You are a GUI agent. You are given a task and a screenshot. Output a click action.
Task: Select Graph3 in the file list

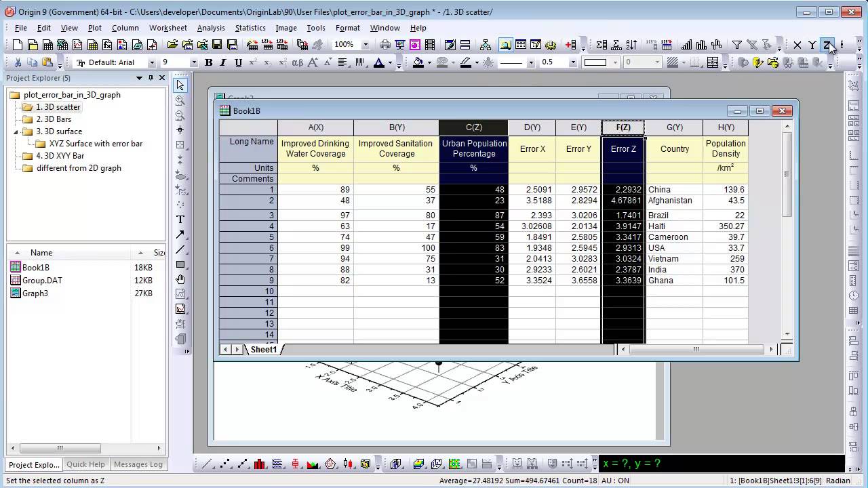pos(35,293)
